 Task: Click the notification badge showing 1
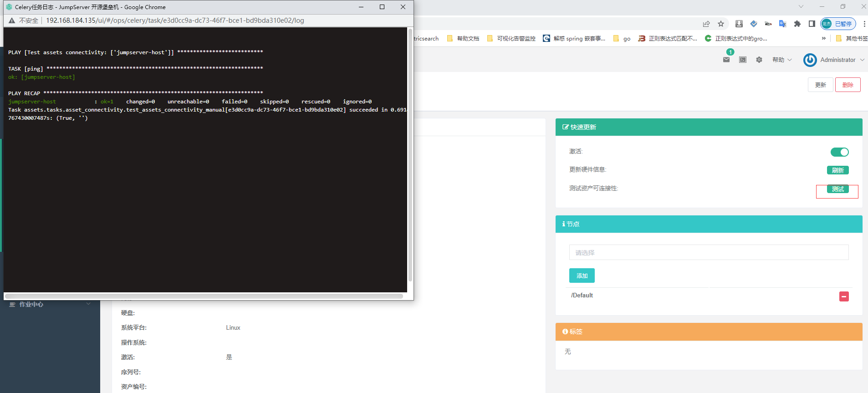pyautogui.click(x=730, y=52)
